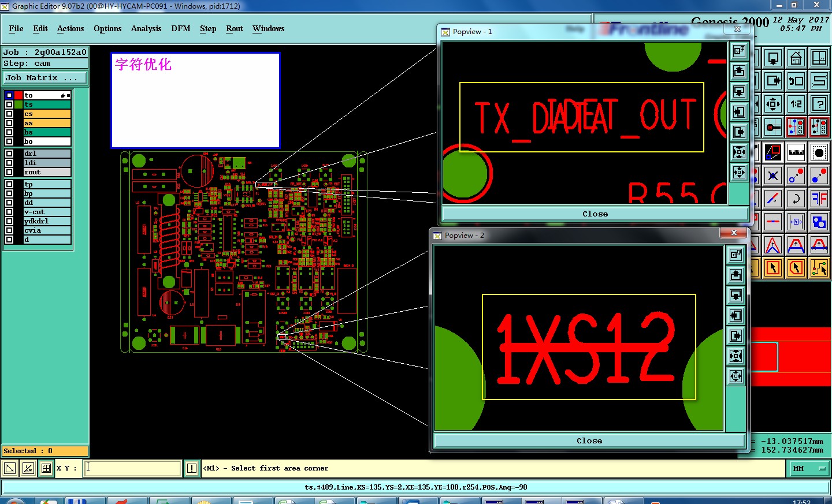The width and height of the screenshot is (832, 504).
Task: Click the previous zoom (undo arrow) icon
Action: [796, 81]
